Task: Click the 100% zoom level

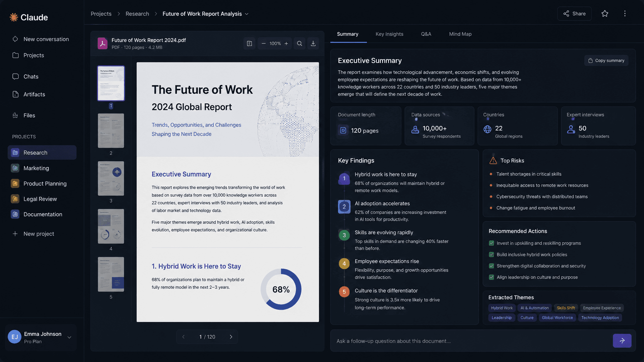Action: tap(275, 43)
